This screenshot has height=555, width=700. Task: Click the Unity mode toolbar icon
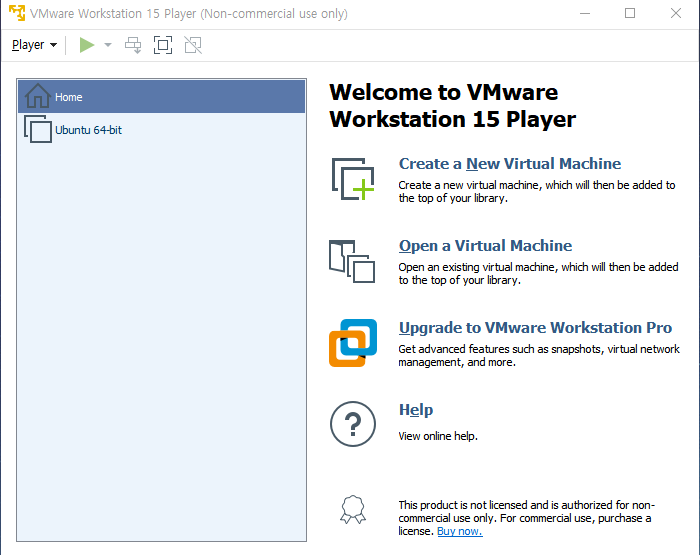click(x=193, y=45)
